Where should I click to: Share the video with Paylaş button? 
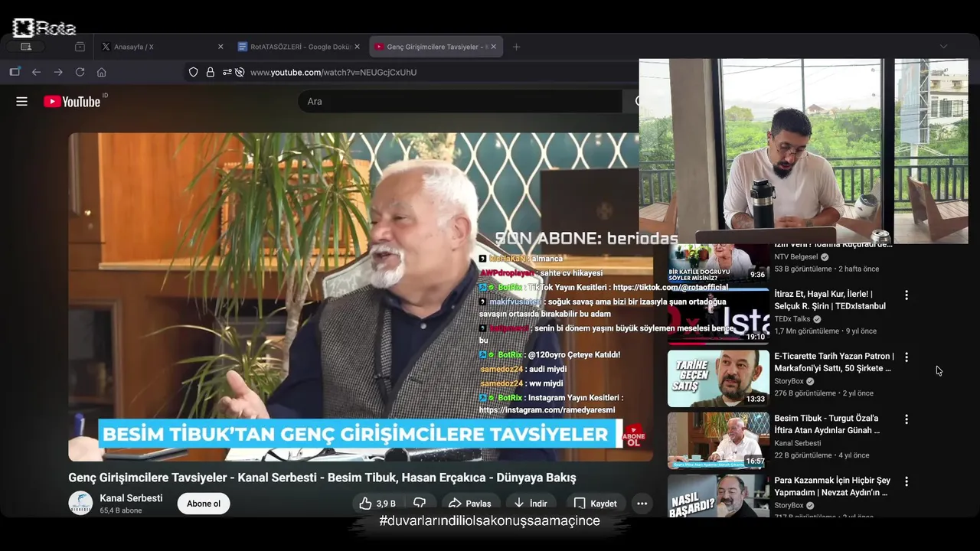[x=470, y=503]
